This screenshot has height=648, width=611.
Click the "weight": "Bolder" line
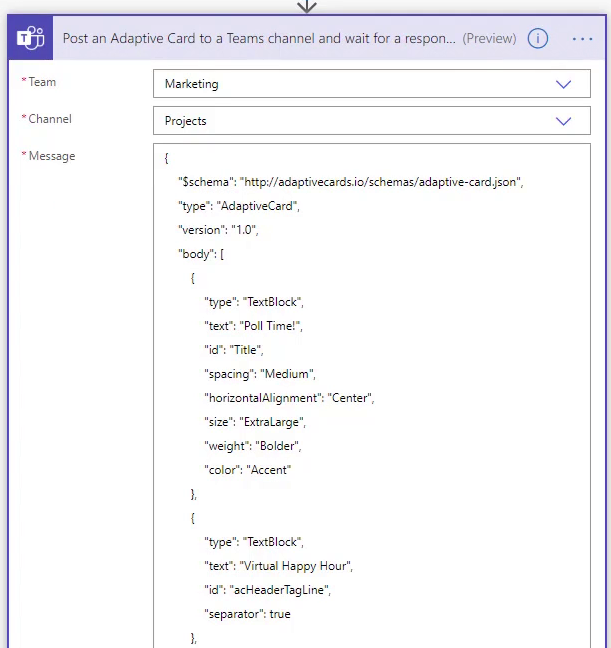coord(253,446)
